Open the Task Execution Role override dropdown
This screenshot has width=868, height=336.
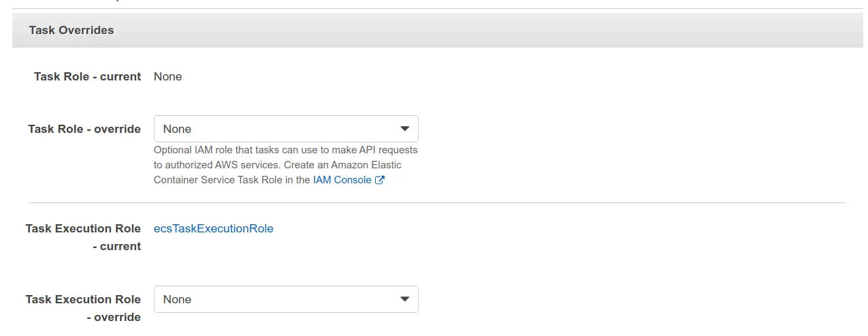pos(286,299)
